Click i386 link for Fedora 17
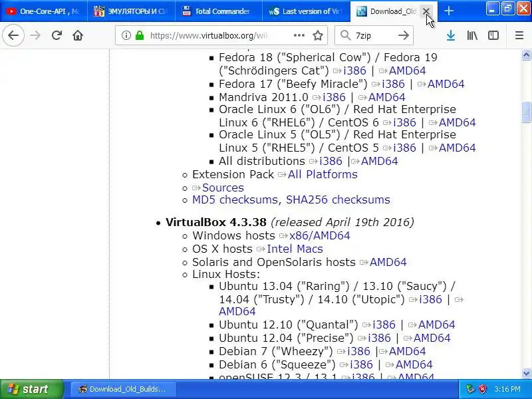This screenshot has height=399, width=532. [x=393, y=84]
